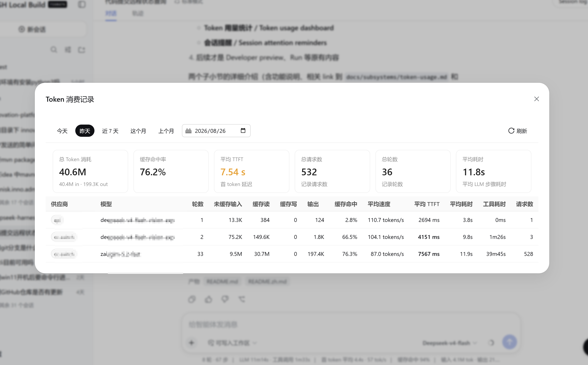
Task: Click the date field showing 2026/08/26
Action: tap(216, 131)
